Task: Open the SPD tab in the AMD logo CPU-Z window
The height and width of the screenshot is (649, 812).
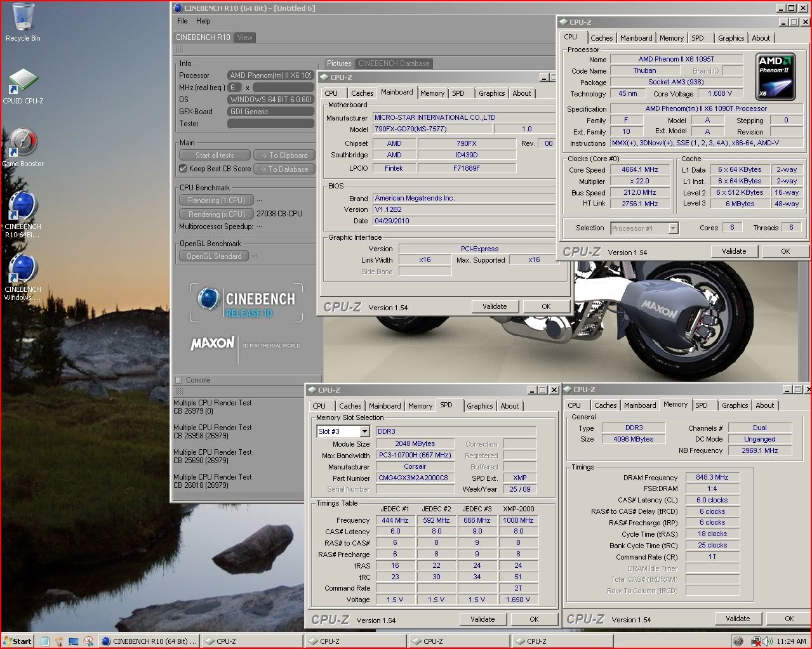Action: click(698, 38)
